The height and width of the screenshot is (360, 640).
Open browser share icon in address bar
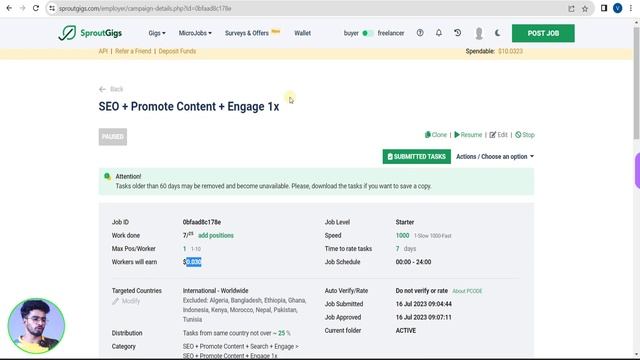571,9
